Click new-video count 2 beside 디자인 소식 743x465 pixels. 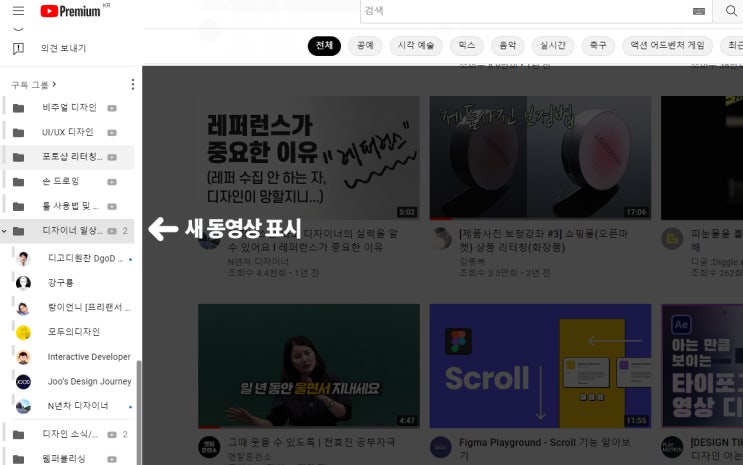coord(125,435)
